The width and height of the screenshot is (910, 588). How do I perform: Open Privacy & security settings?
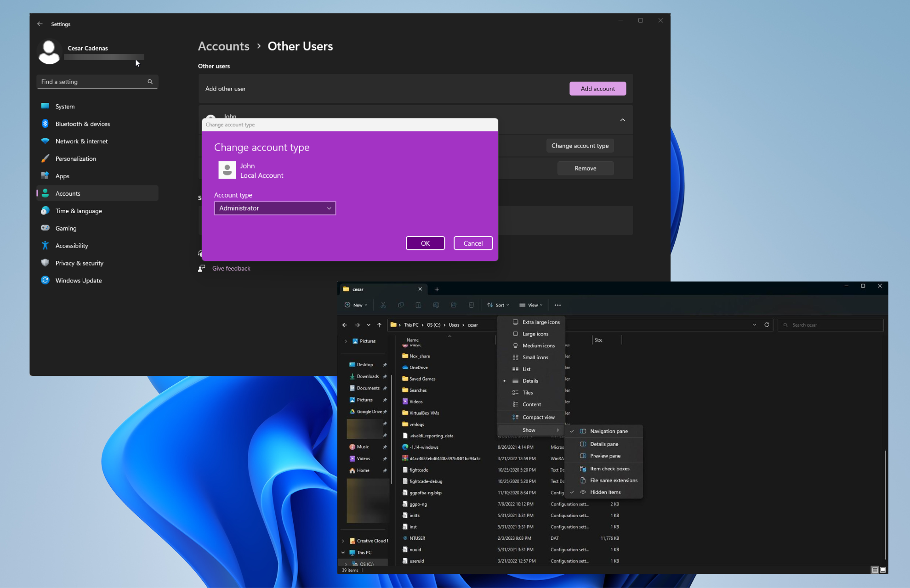tap(97, 263)
